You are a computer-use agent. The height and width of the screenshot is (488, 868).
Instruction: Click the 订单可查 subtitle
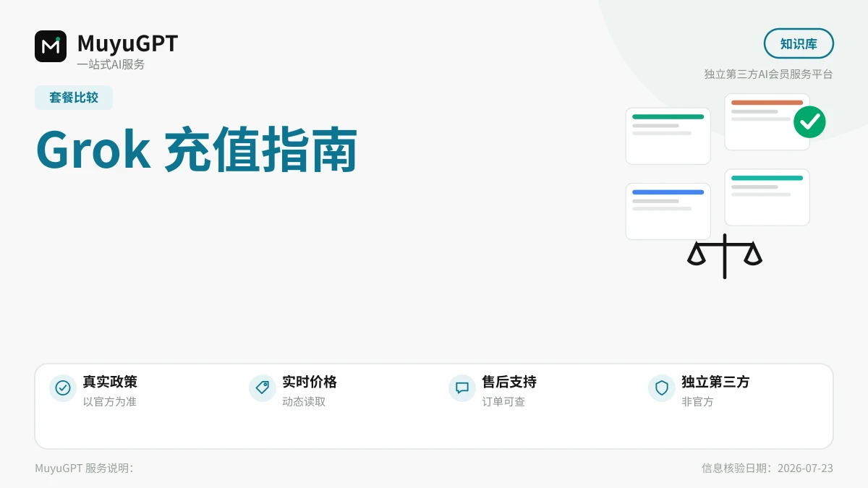[503, 402]
